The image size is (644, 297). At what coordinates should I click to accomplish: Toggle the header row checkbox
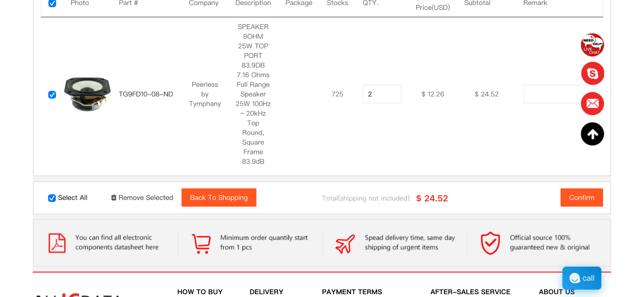click(x=52, y=3)
